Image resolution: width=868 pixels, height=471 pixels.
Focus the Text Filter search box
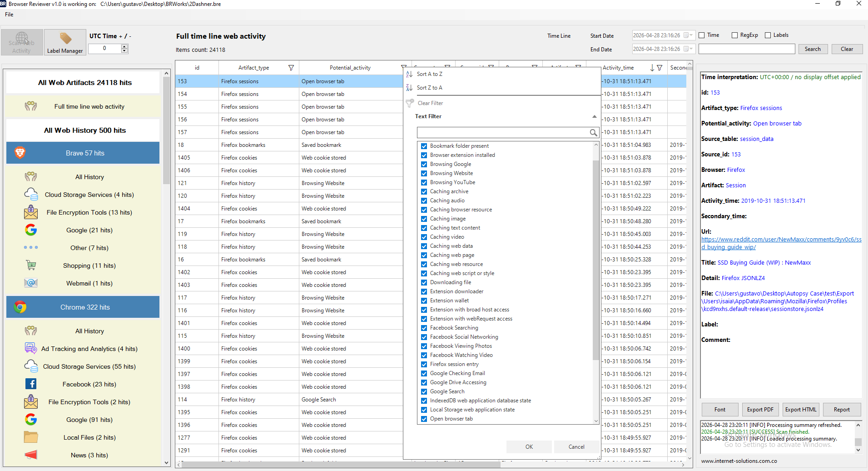pyautogui.click(x=503, y=133)
